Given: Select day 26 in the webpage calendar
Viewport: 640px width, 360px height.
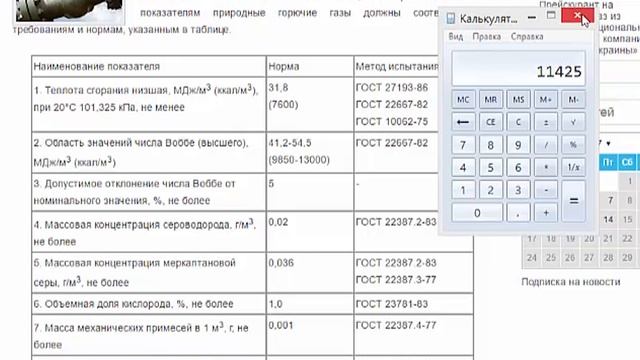Looking at the screenshot, I should 570,258.
